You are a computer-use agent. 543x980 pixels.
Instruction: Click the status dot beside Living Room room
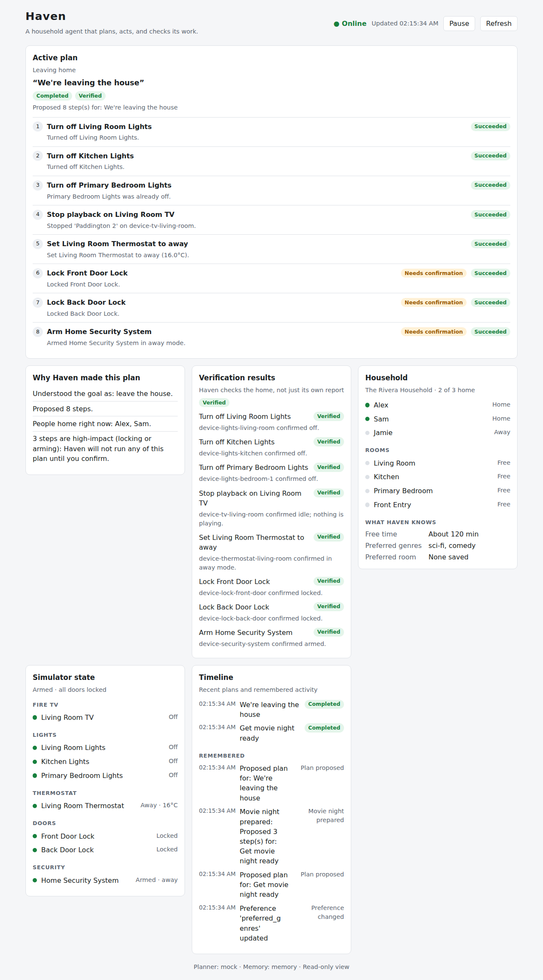(367, 463)
